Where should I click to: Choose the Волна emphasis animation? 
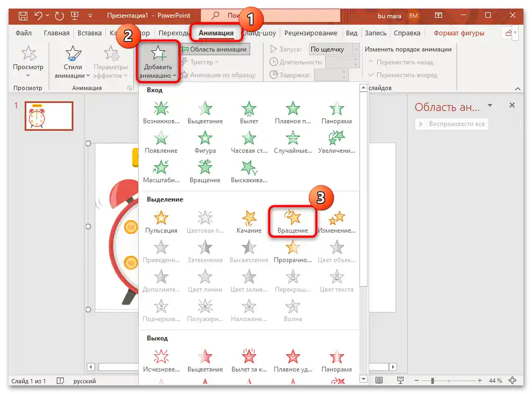coord(293,308)
